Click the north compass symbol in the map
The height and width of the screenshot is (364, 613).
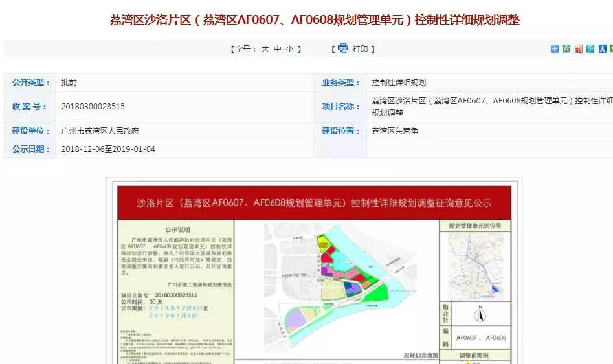click(x=480, y=314)
